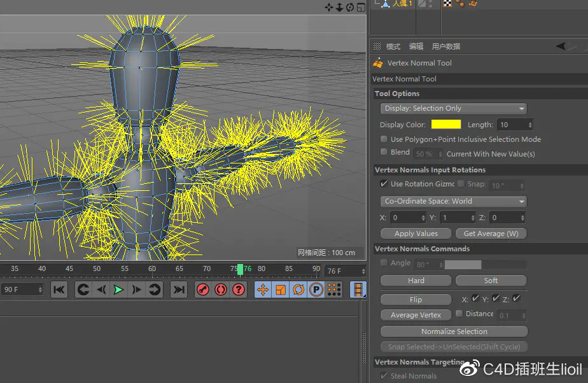Click the red key icon to record keyframes
The image size is (588, 383).
(x=202, y=290)
